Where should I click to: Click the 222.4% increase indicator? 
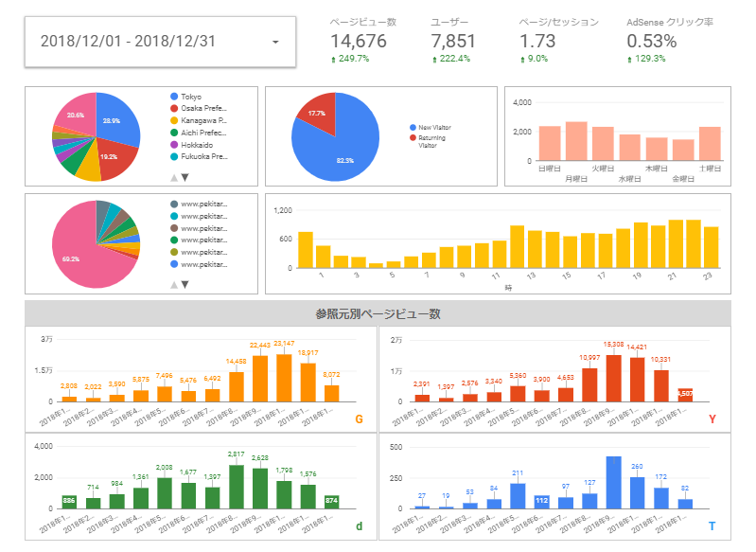451,59
